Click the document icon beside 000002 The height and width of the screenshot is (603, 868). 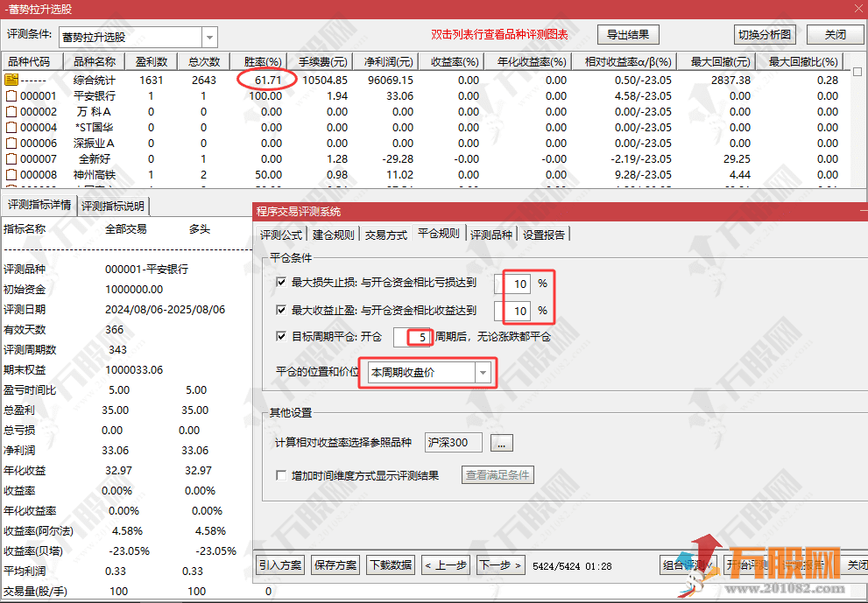[x=11, y=112]
